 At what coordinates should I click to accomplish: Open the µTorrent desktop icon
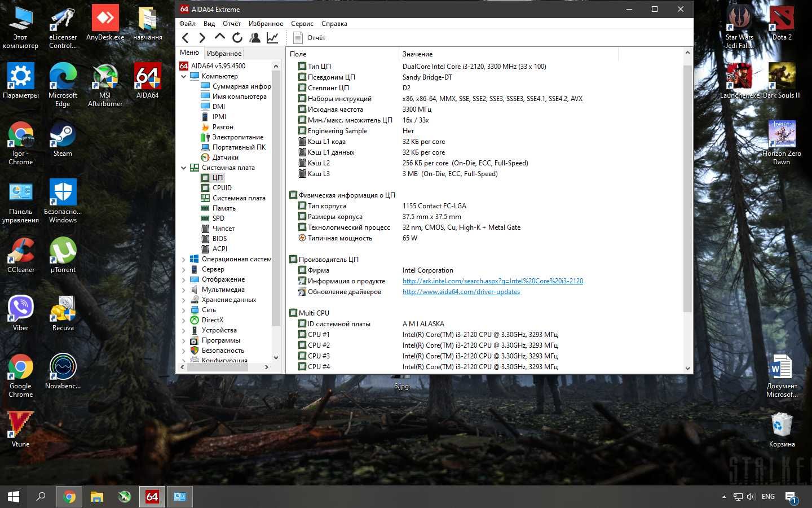[x=63, y=255]
